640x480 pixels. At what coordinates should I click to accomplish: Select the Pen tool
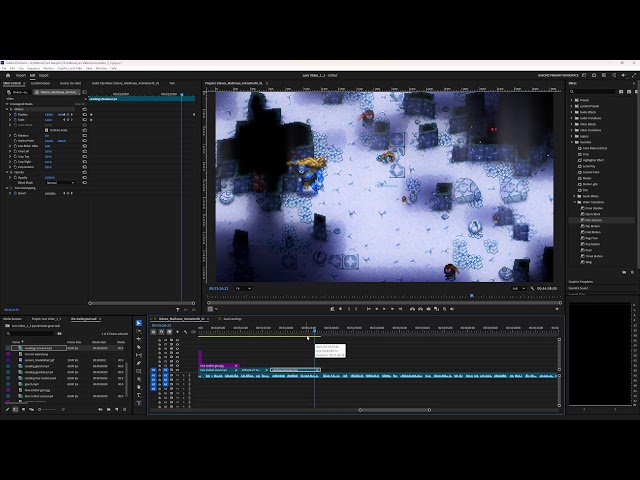point(139,363)
